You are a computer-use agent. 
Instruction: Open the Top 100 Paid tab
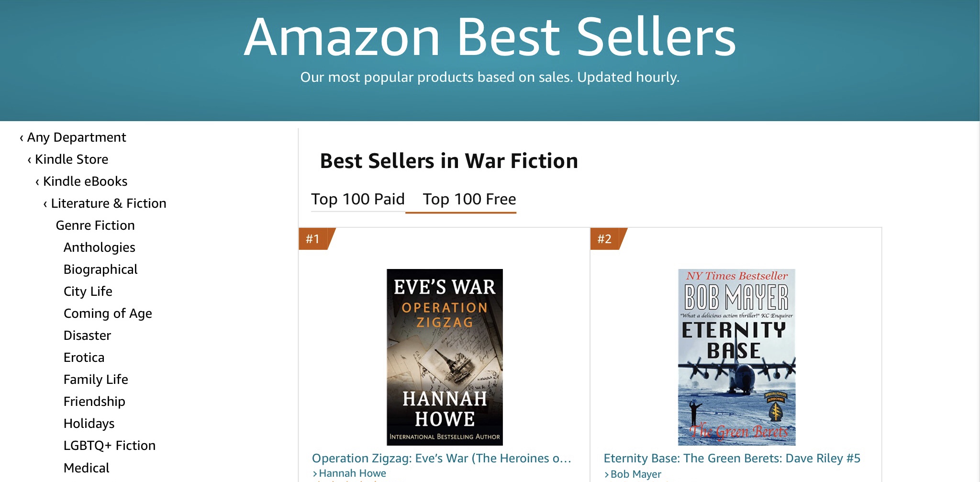coord(358,199)
